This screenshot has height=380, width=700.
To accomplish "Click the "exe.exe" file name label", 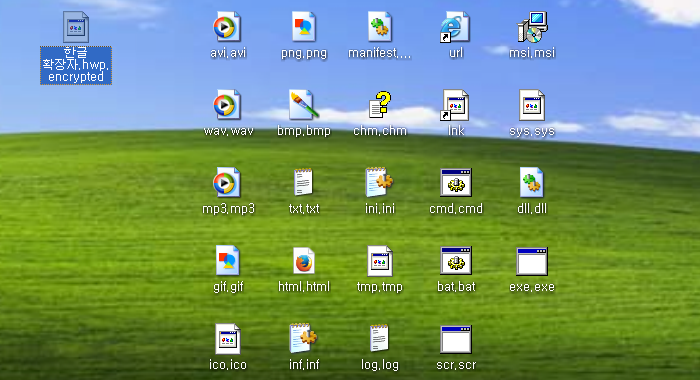I will coord(532,286).
